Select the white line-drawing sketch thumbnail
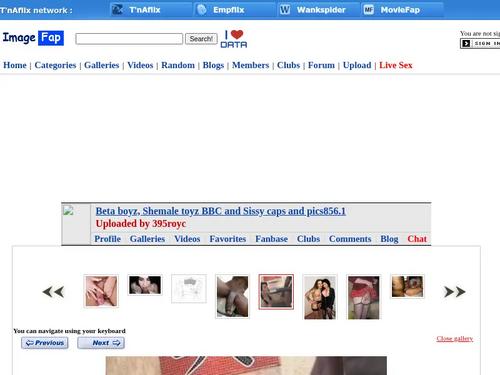This screenshot has height=375, width=500. (189, 288)
